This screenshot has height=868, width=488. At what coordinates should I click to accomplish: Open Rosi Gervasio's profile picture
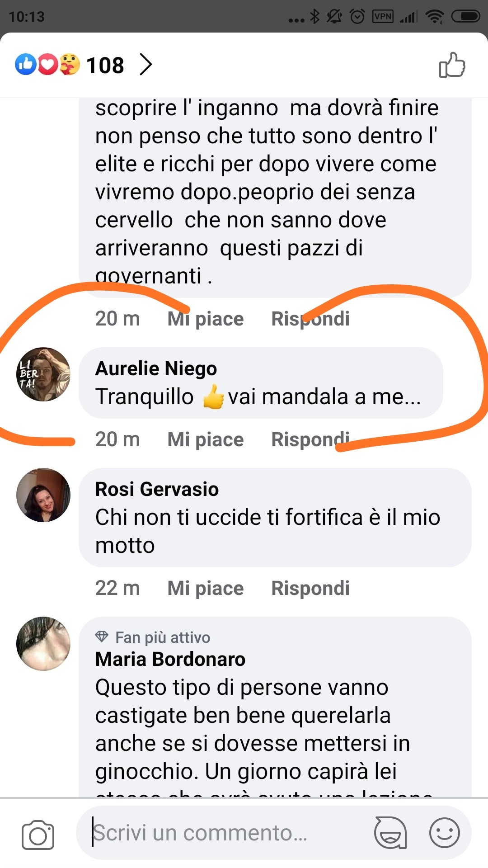click(43, 495)
